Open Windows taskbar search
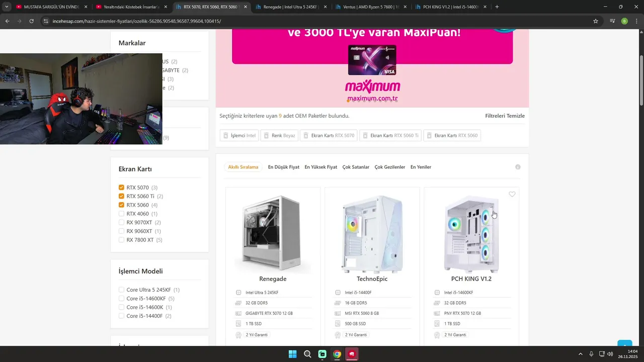Viewport: 644px width, 362px height. [307, 354]
